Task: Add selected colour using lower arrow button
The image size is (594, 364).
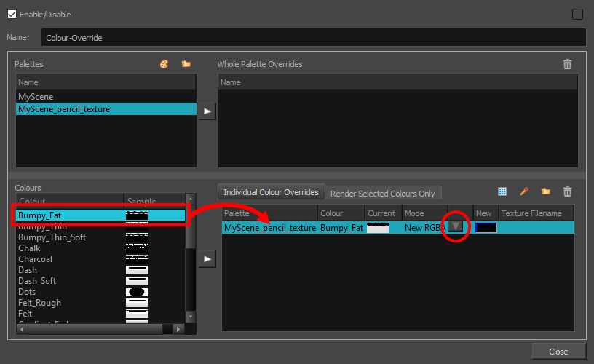Action: click(x=207, y=258)
